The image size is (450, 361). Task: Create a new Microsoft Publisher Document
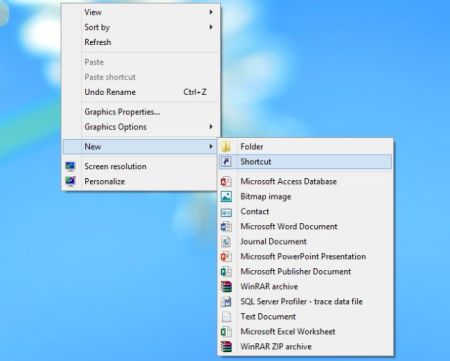305,272
